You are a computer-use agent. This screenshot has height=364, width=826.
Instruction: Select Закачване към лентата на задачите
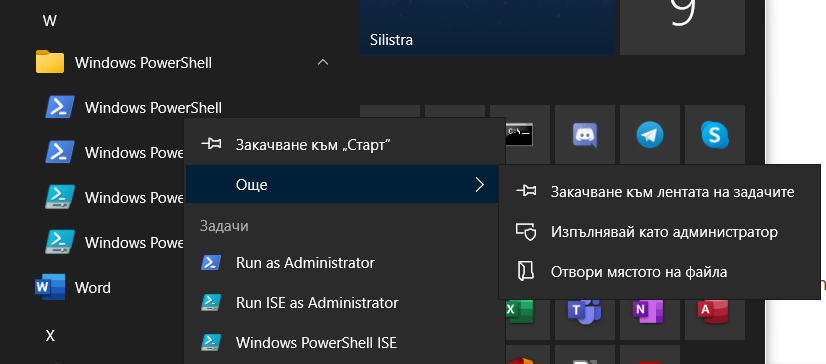(x=659, y=192)
